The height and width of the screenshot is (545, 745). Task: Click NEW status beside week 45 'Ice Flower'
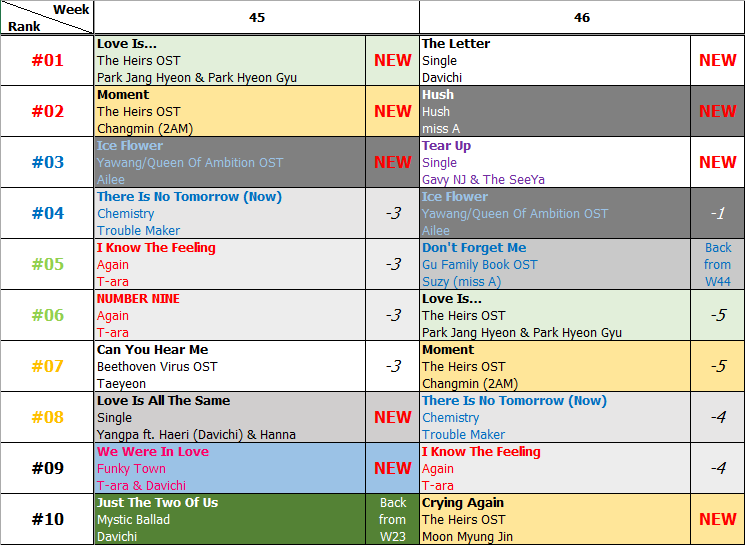392,162
